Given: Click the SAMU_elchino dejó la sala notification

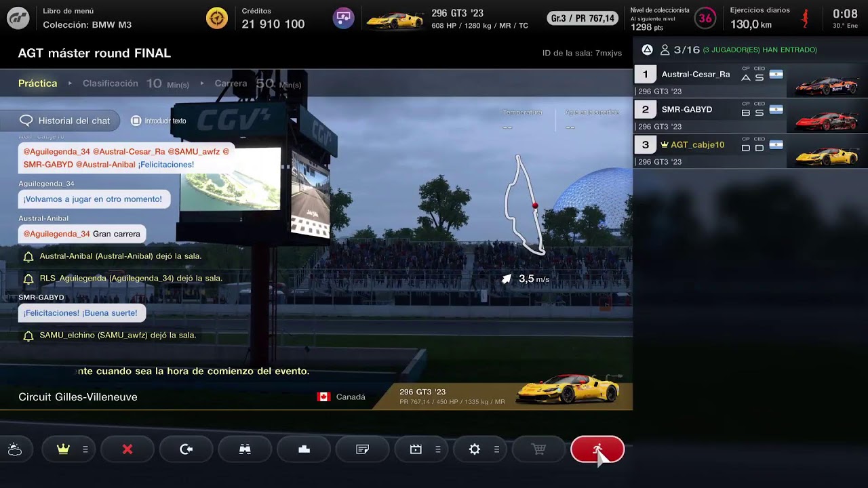Looking at the screenshot, I should [118, 335].
